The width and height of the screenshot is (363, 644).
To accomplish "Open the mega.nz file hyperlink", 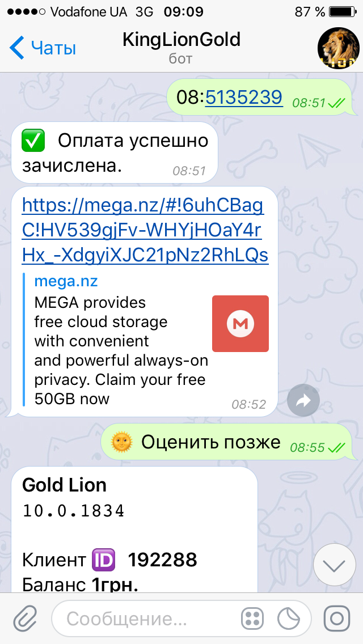I will click(x=145, y=231).
